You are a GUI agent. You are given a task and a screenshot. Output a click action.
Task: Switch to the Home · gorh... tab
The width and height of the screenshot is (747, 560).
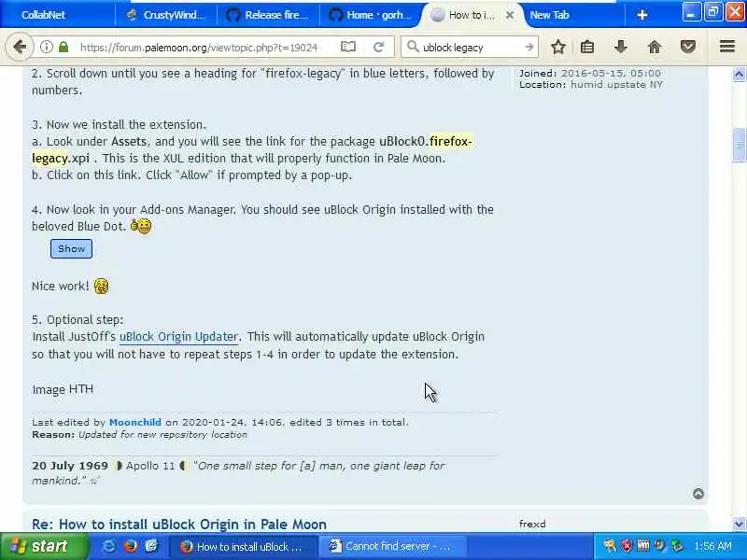click(x=370, y=15)
